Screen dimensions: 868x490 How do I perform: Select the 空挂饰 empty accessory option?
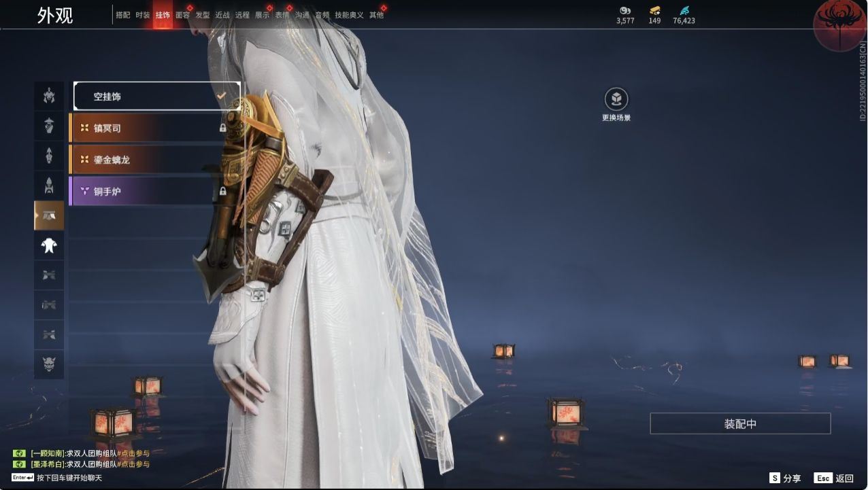pyautogui.click(x=156, y=97)
